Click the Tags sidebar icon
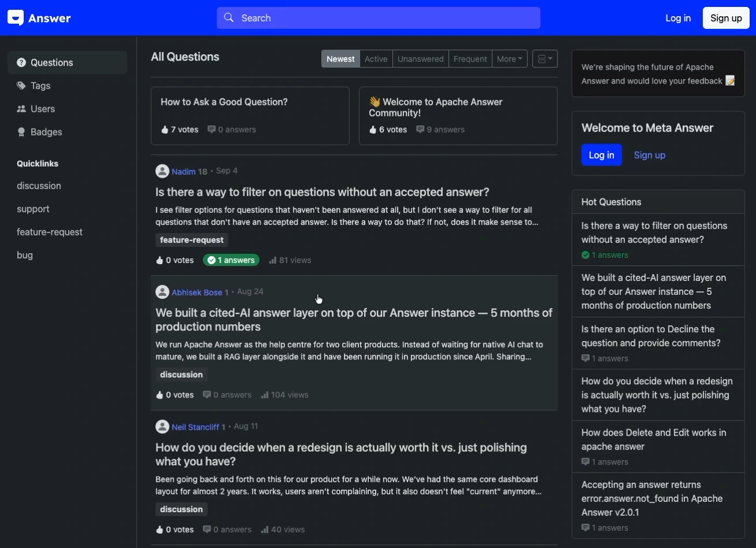Viewport: 756px width, 548px height. pos(21,85)
